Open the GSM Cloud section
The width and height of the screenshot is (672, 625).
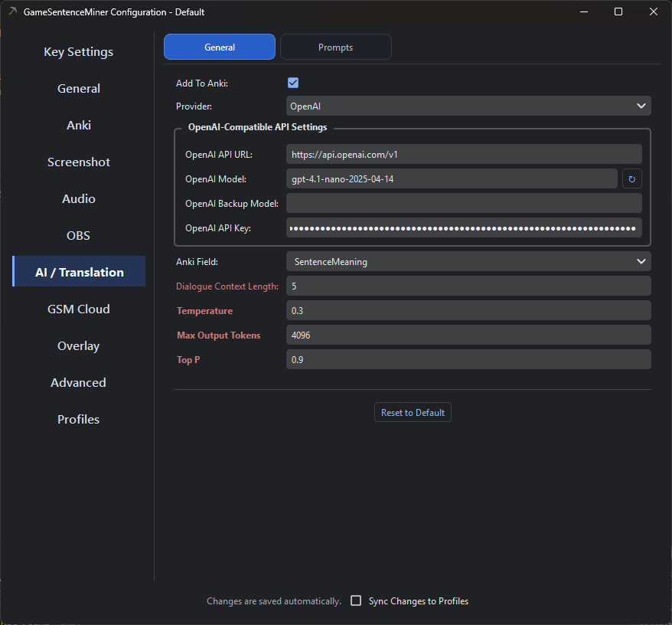[79, 309]
